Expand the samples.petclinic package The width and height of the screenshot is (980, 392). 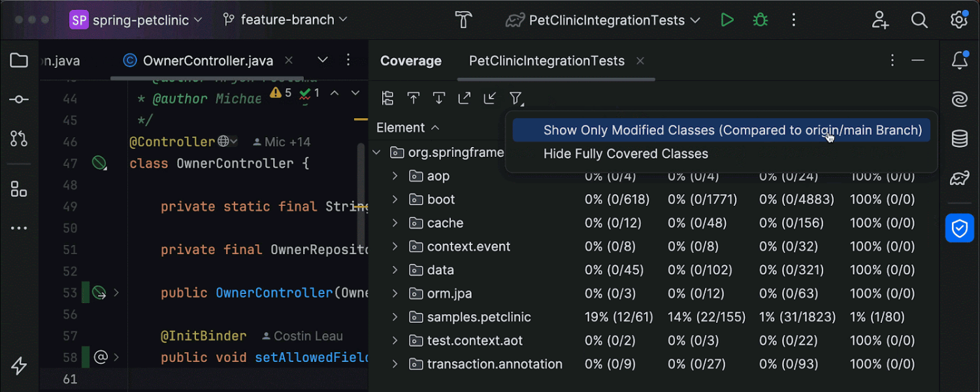[x=395, y=317]
